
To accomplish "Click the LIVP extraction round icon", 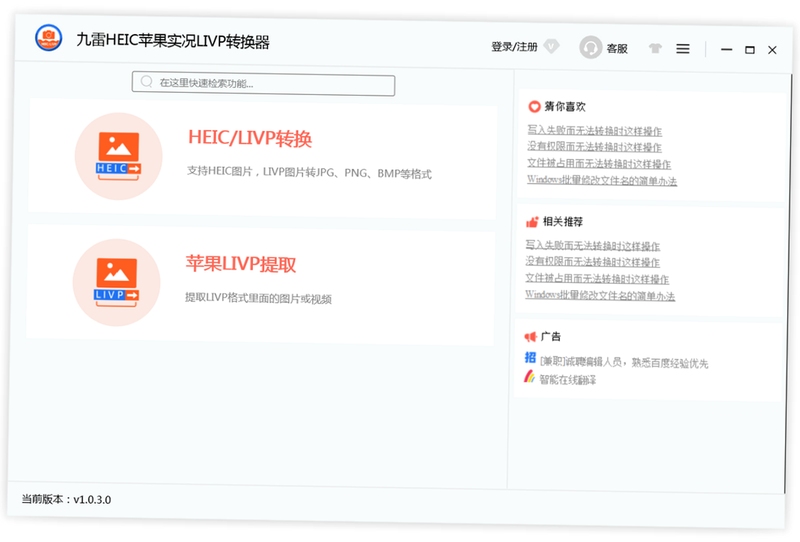I will click(116, 282).
